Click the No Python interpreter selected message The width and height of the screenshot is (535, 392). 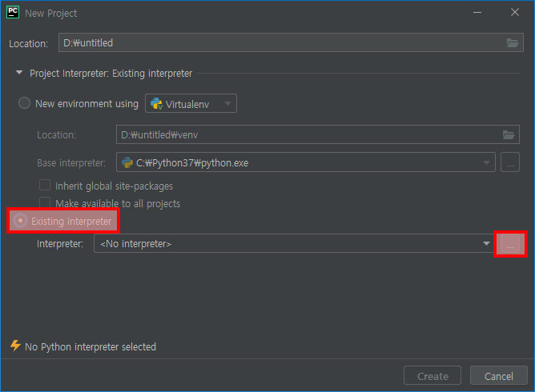pyautogui.click(x=91, y=346)
